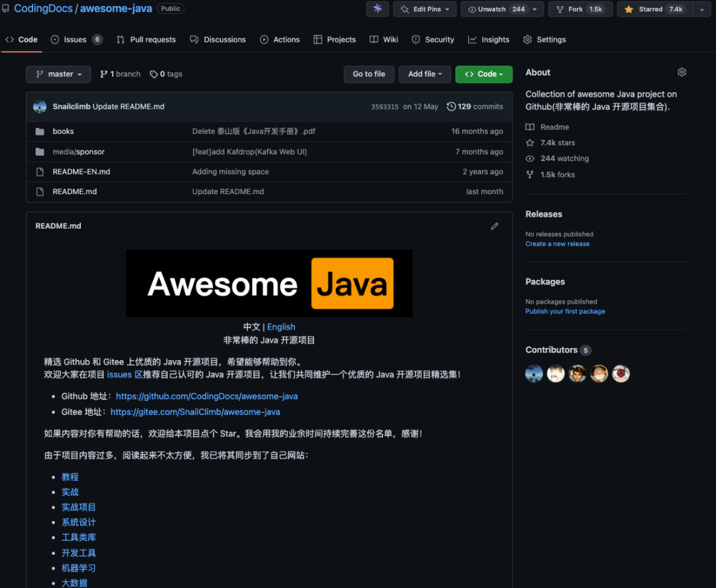The height and width of the screenshot is (588, 716).
Task: Click the star icon beside 7.4k stars
Action: coord(530,143)
